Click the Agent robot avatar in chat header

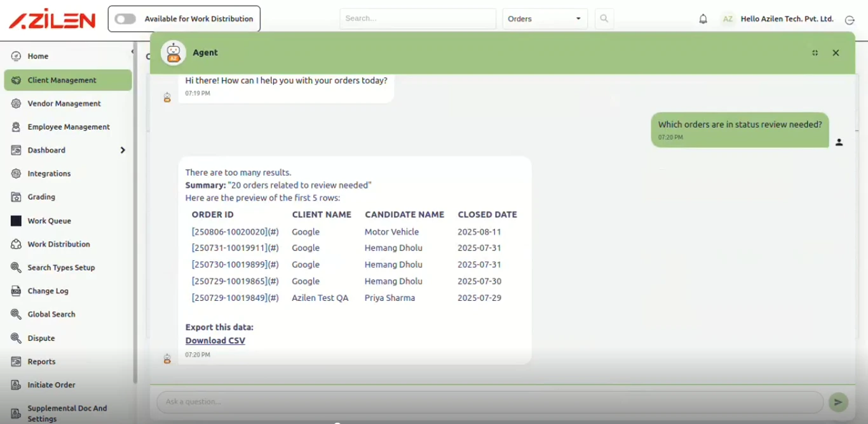173,53
